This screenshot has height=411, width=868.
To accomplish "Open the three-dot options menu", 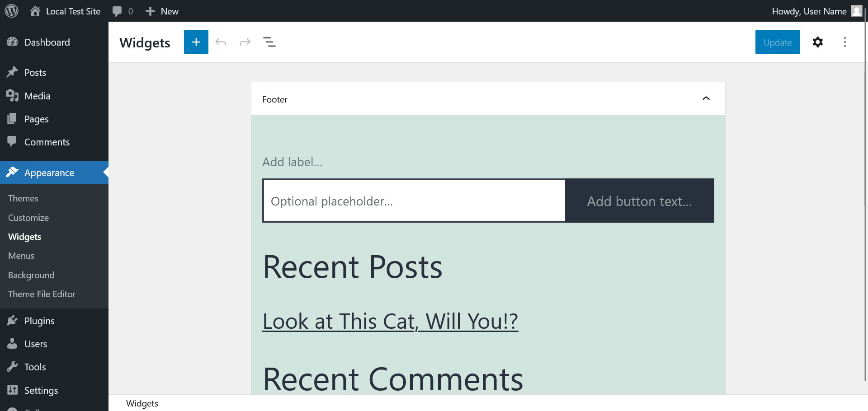I will click(x=845, y=42).
